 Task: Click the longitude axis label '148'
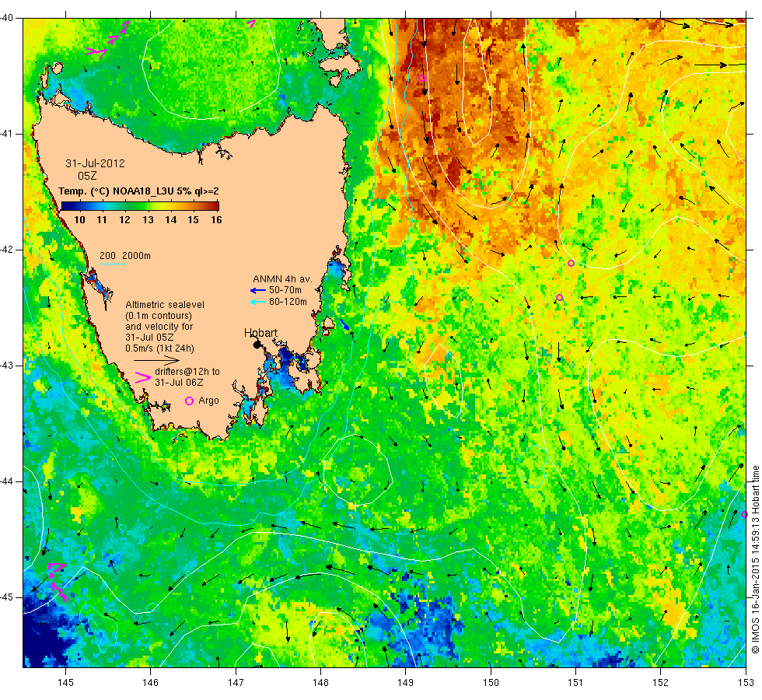tap(320, 683)
